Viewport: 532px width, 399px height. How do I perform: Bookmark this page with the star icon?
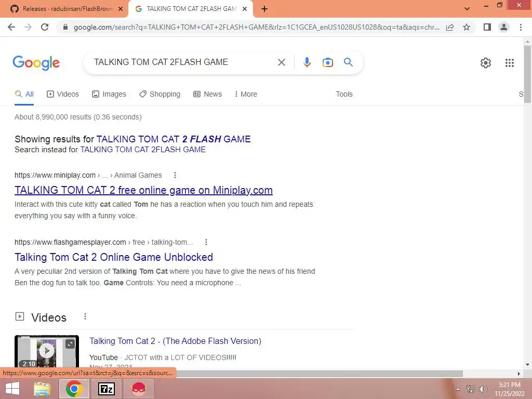[467, 27]
